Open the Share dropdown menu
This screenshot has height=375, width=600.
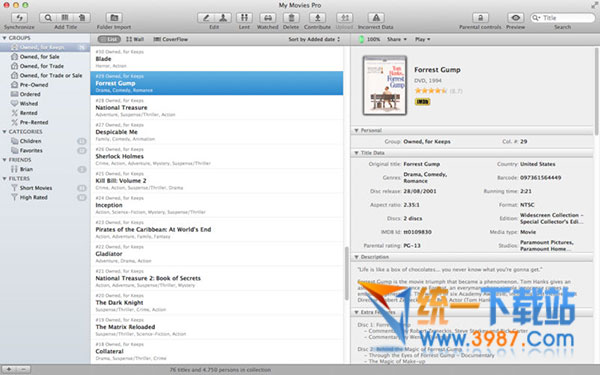[x=397, y=39]
